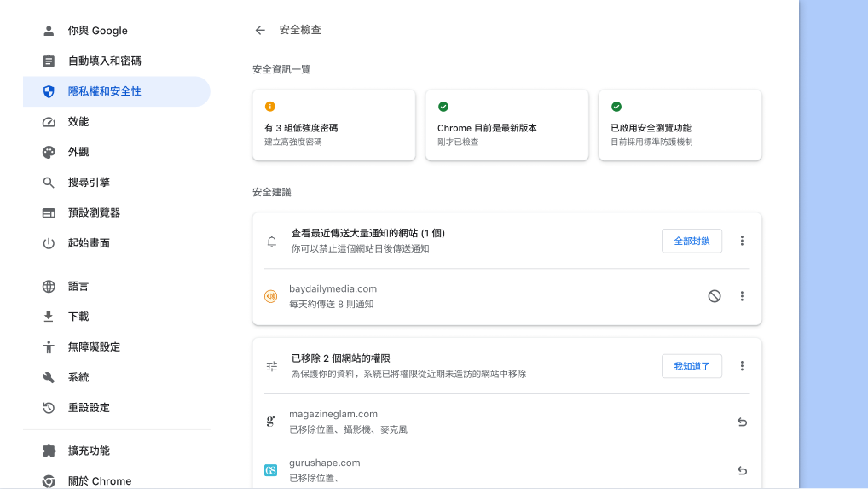The image size is (868, 489).
Task: Click the 已移除位置、攝影機、麥克風 text
Action: coord(348,429)
